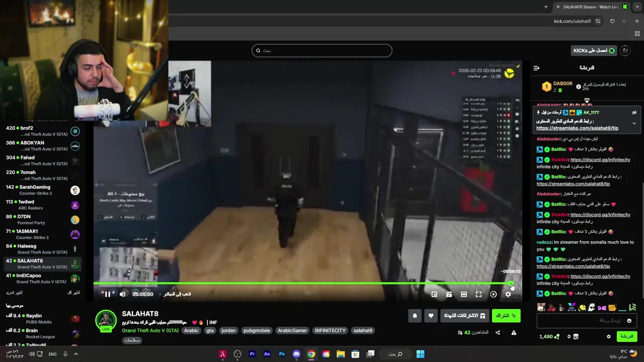The width and height of the screenshot is (644, 362).
Task: Follow channel with the heart button
Action: click(x=431, y=316)
